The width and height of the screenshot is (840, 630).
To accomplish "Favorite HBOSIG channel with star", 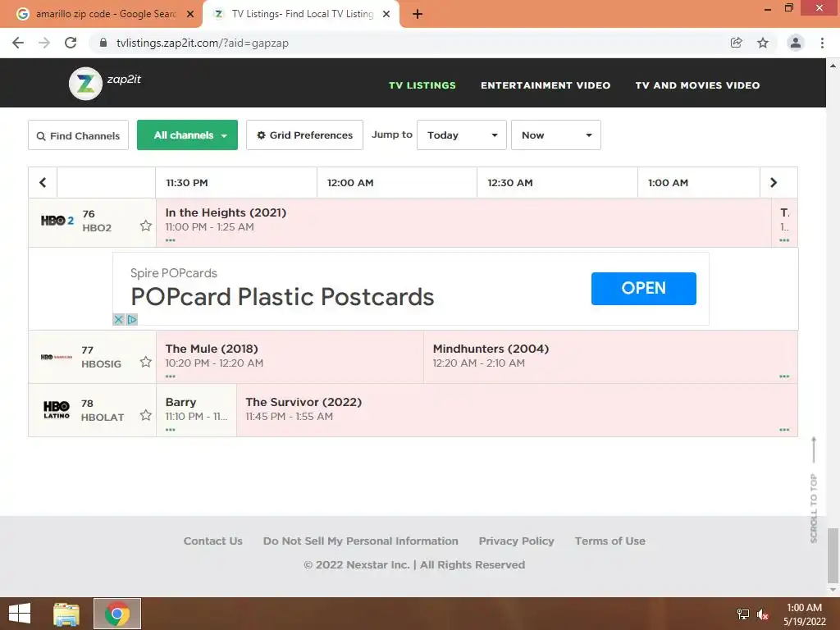I will pyautogui.click(x=146, y=362).
